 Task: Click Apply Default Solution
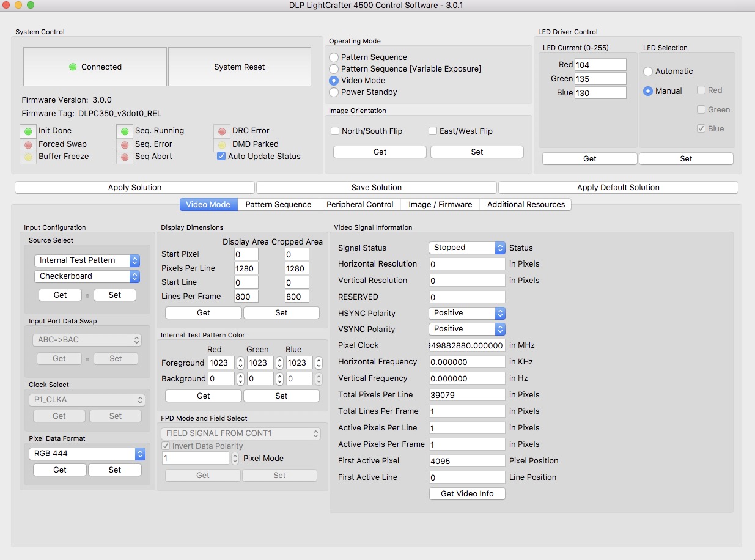pyautogui.click(x=618, y=187)
